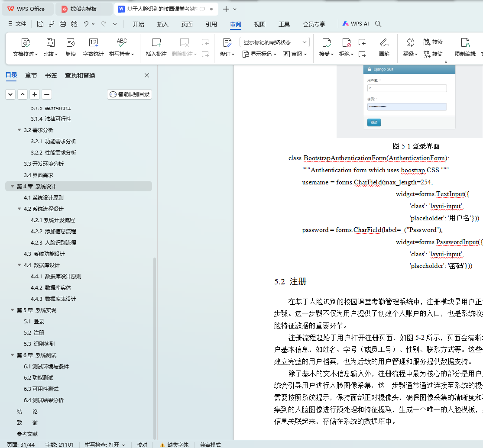Start the 朗读 read aloud tool
Screen dimensions: 483x448
coord(71,47)
